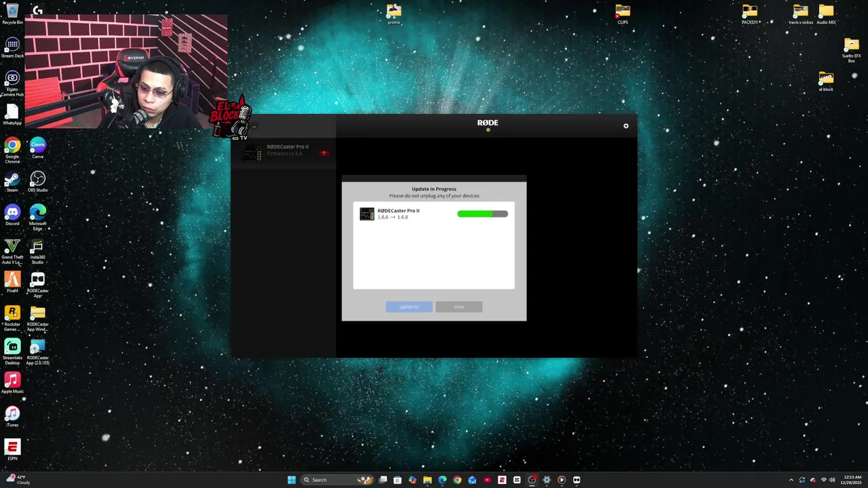The height and width of the screenshot is (488, 868).
Task: Open the RODECaster App desktop shortcut
Action: [x=37, y=285]
